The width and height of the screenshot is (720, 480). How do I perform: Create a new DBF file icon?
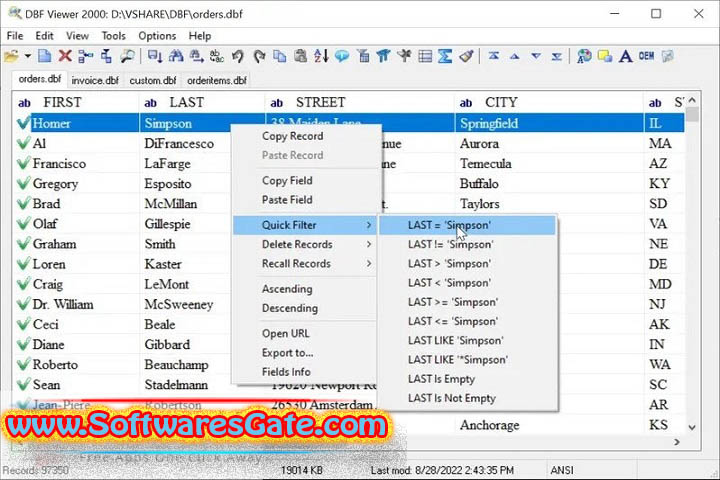45,56
